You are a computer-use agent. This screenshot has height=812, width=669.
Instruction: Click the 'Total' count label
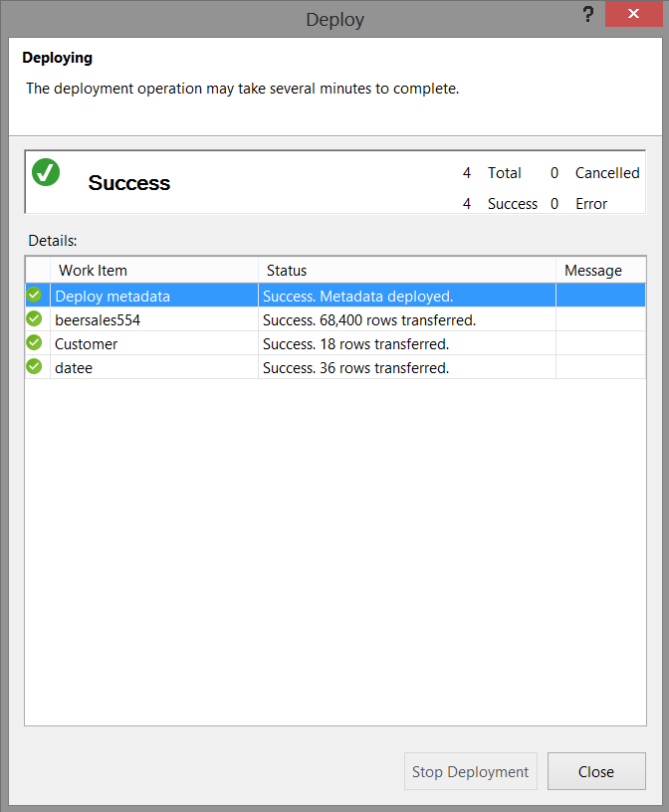point(504,173)
